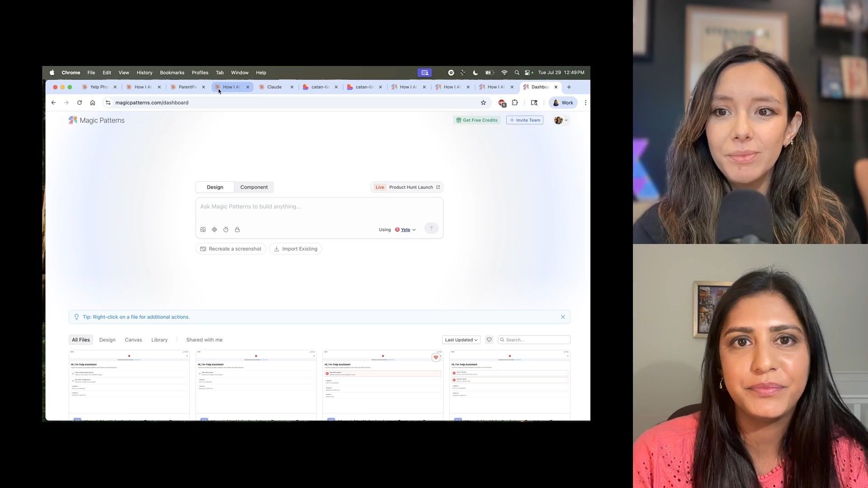The image size is (868, 488).
Task: Click the tab search icon next to Work
Action: coord(534,103)
